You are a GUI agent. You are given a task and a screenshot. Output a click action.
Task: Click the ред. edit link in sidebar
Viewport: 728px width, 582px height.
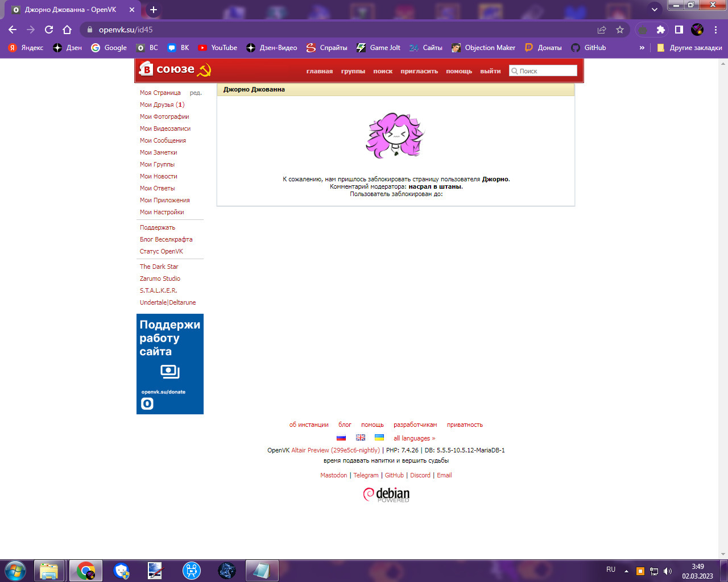pos(196,93)
